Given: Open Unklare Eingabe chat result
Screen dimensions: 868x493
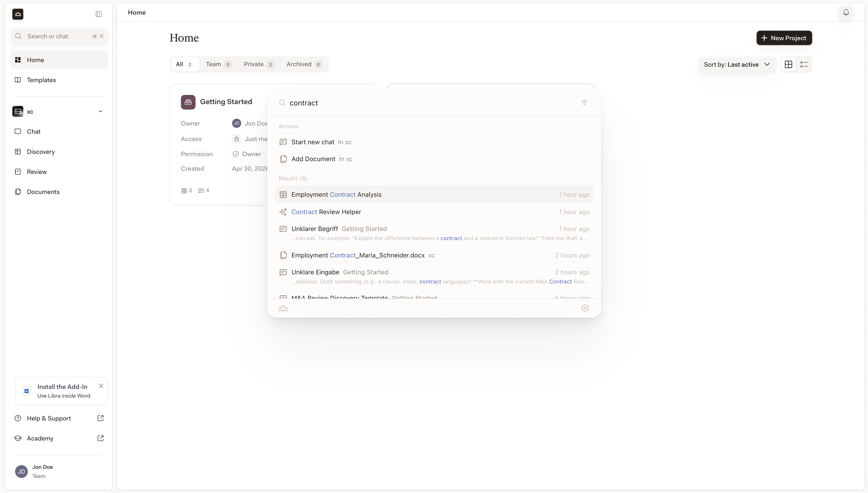Looking at the screenshot, I should coord(434,277).
